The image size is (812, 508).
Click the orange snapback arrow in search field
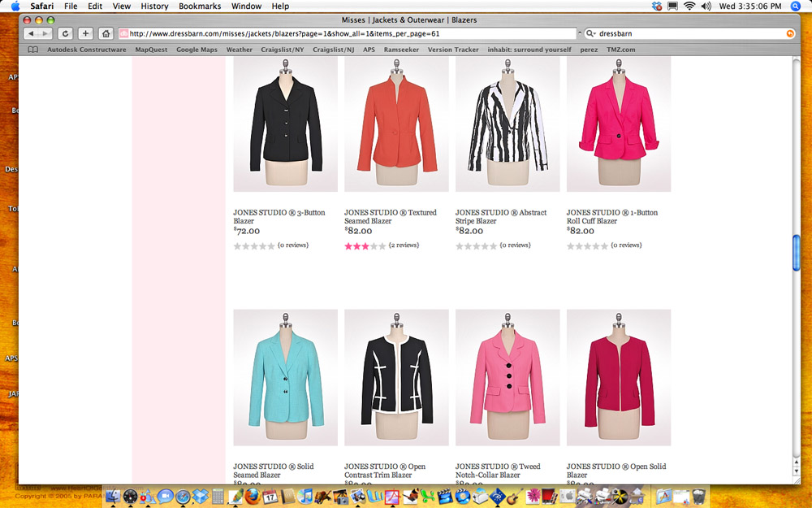790,33
